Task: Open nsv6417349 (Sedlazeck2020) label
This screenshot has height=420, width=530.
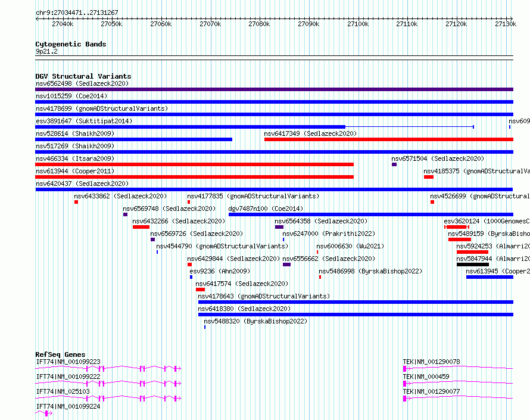Action: [310, 133]
